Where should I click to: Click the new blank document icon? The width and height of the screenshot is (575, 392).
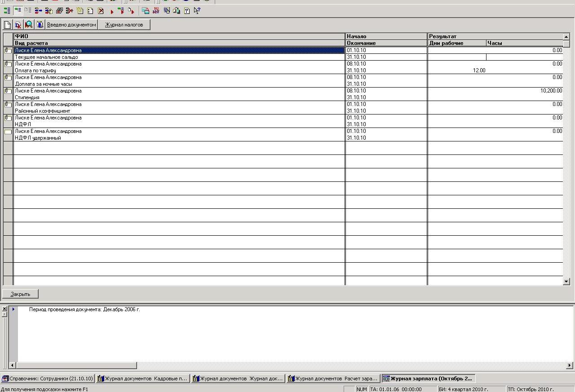coord(8,25)
